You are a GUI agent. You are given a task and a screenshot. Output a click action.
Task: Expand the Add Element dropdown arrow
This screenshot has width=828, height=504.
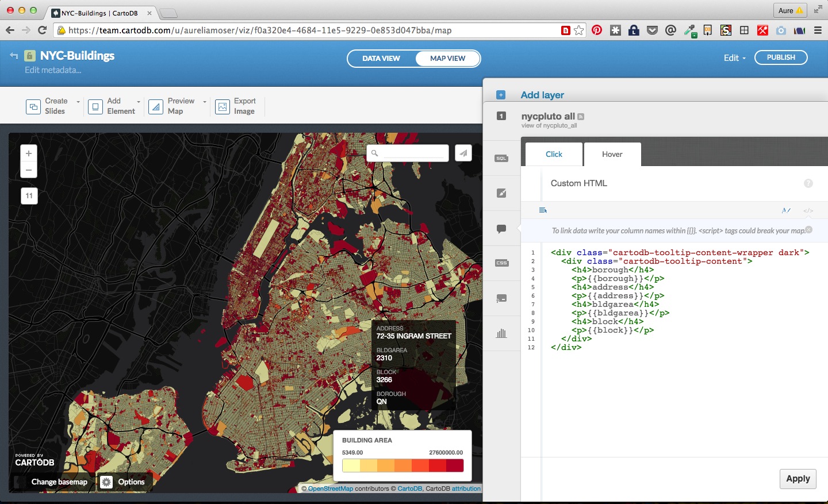tap(139, 102)
